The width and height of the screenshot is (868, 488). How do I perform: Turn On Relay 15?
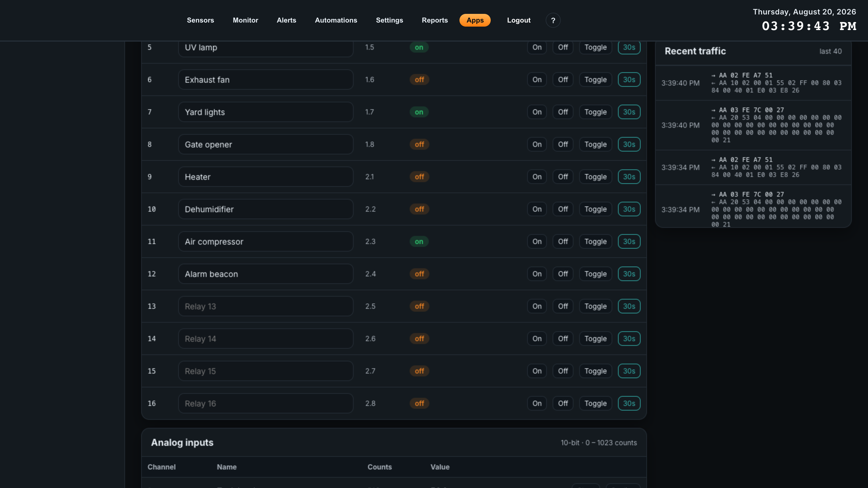pos(537,370)
